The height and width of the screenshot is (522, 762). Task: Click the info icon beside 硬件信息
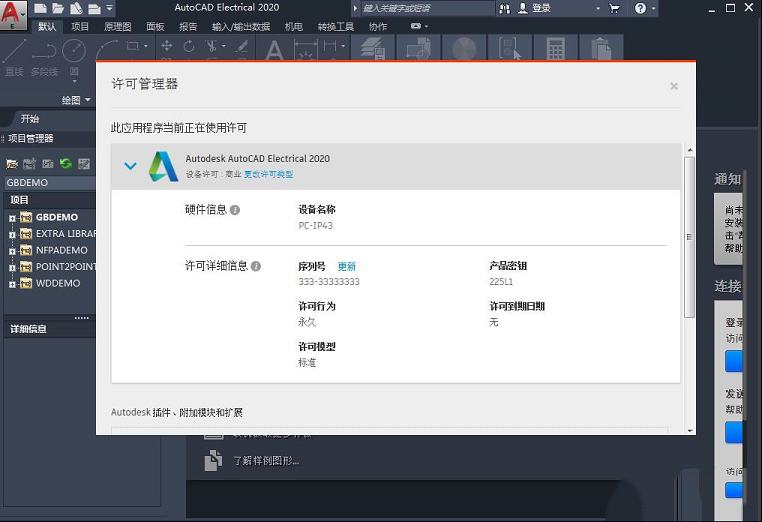[x=235, y=210]
